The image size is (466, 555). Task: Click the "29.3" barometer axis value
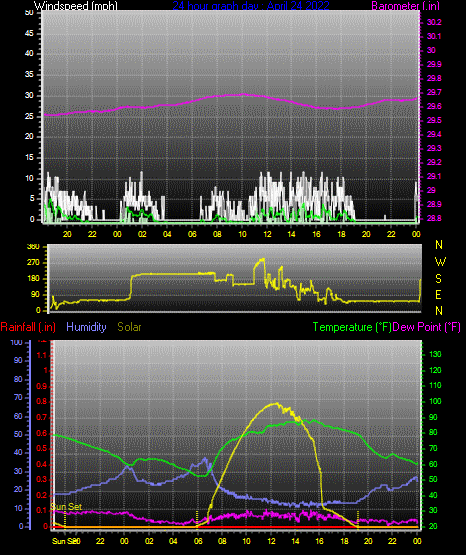tap(434, 148)
